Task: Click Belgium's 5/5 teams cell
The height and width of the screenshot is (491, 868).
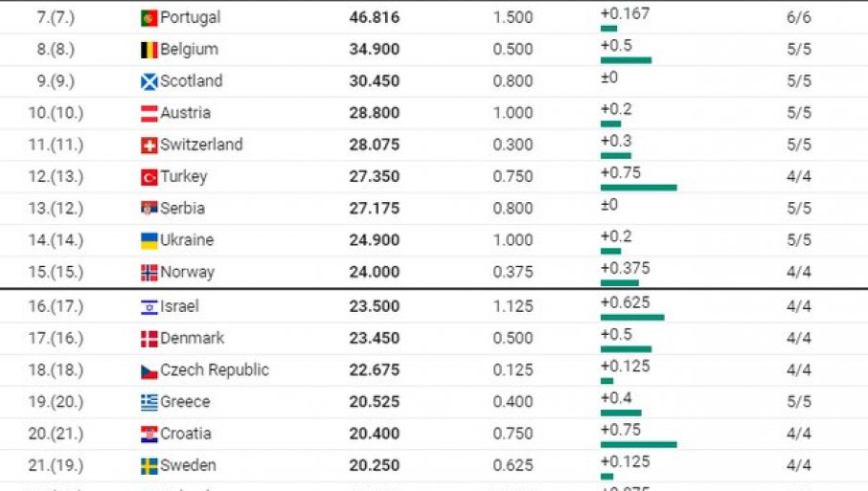Action: click(798, 49)
